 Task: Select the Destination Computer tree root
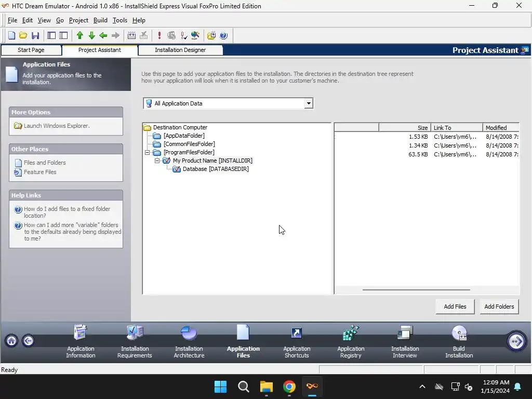[180, 127]
